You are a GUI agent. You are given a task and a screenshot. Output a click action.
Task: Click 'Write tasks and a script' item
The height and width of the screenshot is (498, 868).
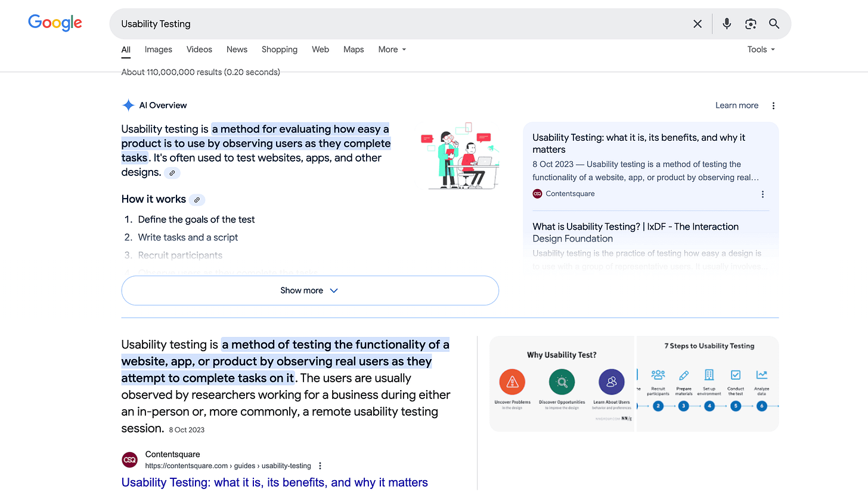(x=188, y=237)
